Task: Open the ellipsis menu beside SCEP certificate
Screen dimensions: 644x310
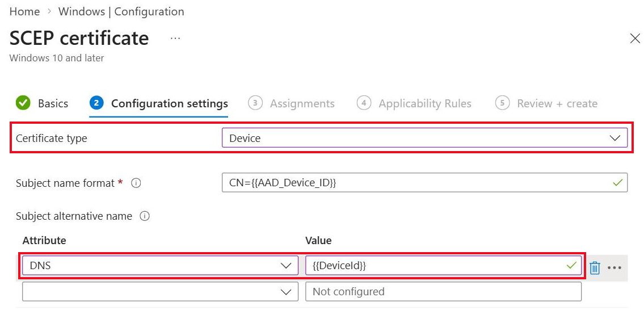Action: [175, 38]
